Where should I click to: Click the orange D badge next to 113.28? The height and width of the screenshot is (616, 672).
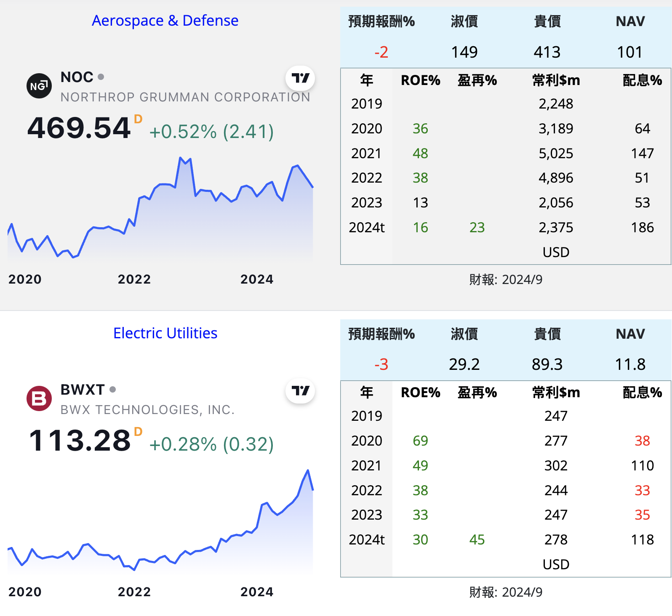point(138,432)
